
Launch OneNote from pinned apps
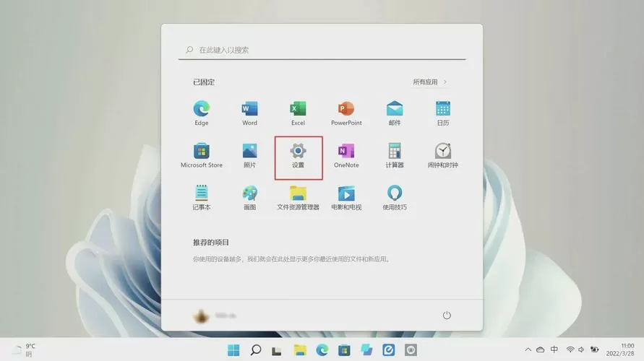346,155
